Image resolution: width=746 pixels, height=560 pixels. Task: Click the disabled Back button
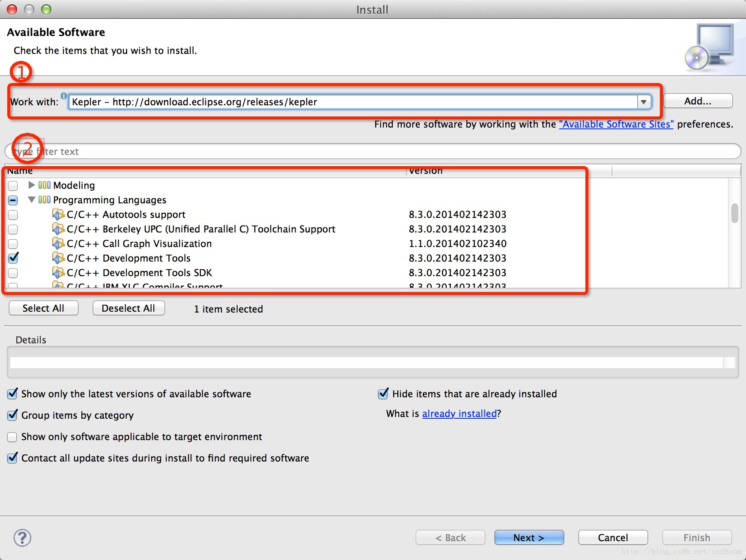pyautogui.click(x=450, y=538)
